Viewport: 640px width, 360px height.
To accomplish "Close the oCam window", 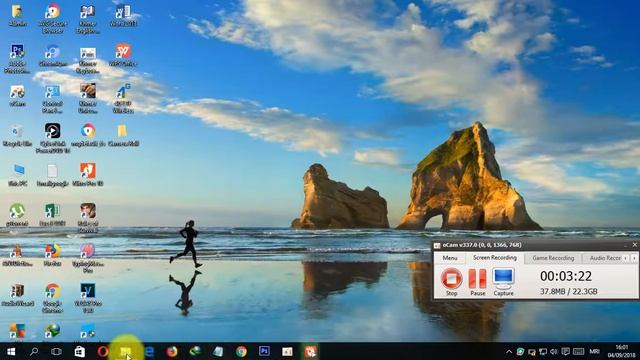I will click(635, 245).
